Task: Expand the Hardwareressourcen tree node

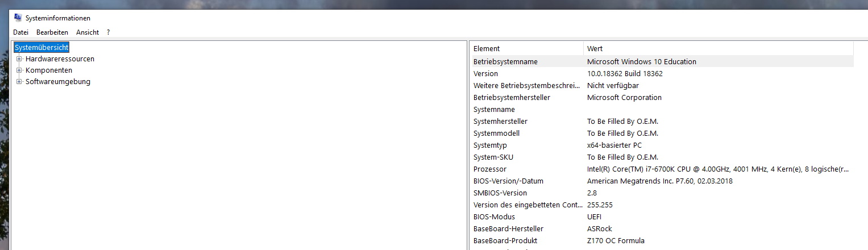Action: tap(19, 59)
